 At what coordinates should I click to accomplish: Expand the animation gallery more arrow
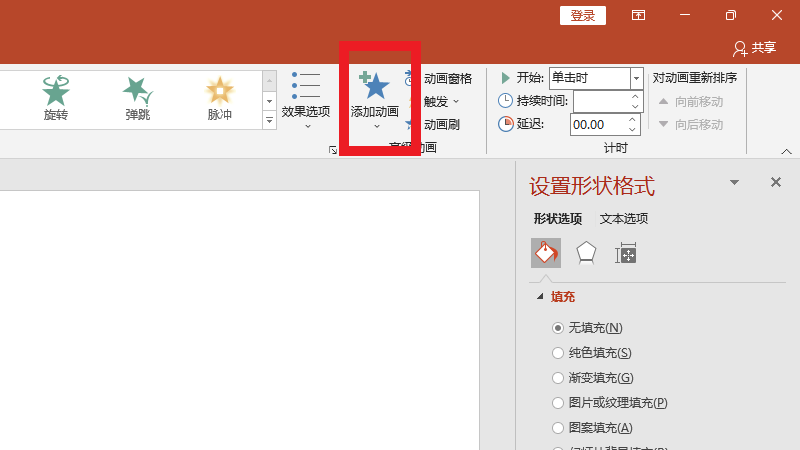click(x=269, y=120)
